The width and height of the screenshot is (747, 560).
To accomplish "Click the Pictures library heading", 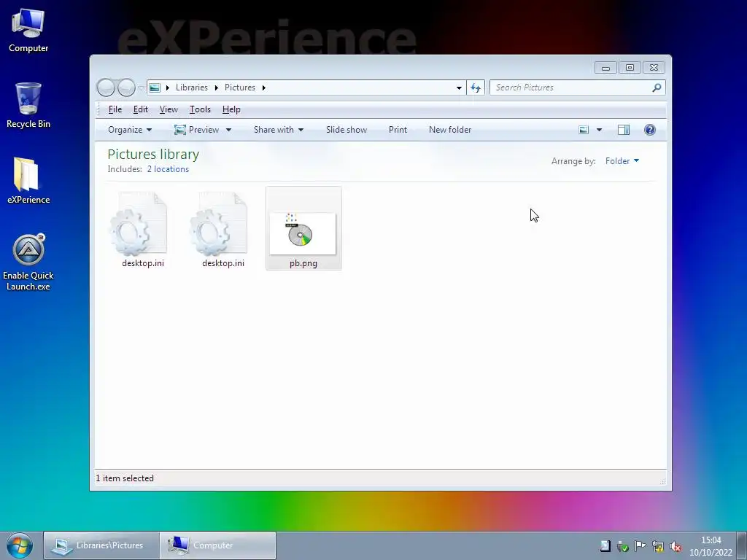I will coord(153,155).
